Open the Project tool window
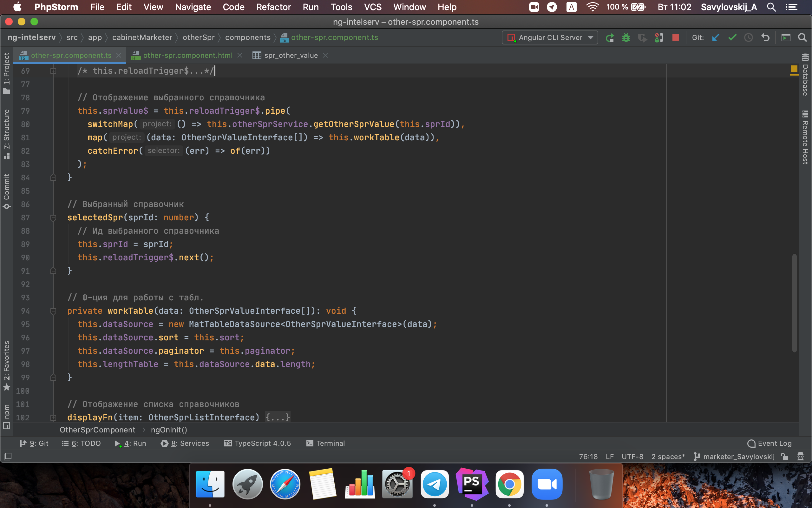The height and width of the screenshot is (508, 812). point(6,73)
